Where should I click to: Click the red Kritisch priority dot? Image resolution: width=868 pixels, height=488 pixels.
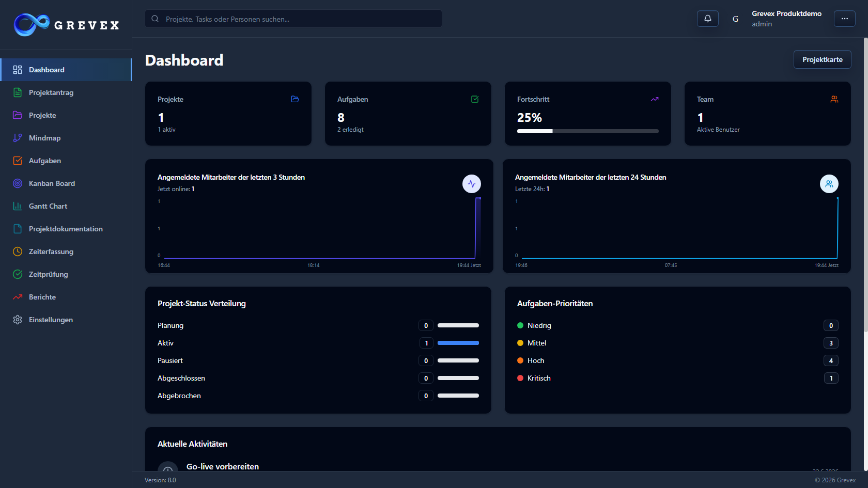pos(520,378)
